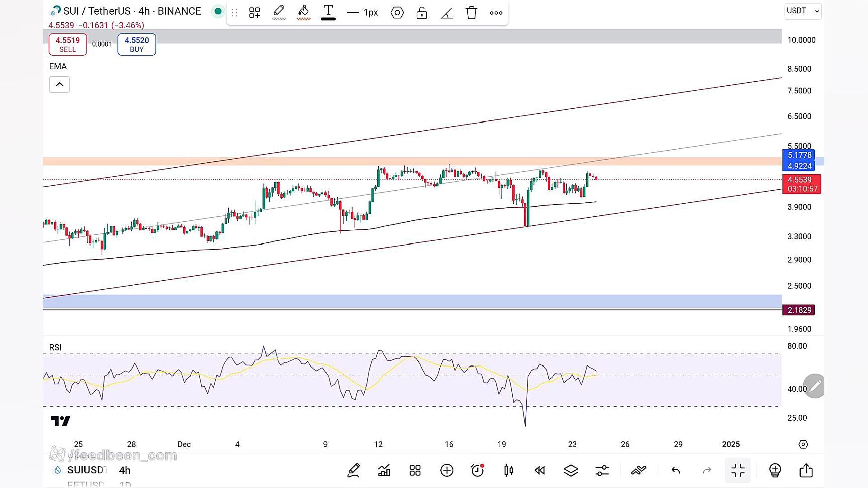The height and width of the screenshot is (488, 868).
Task: Click the drawing toolbar drag handle
Action: (x=235, y=13)
